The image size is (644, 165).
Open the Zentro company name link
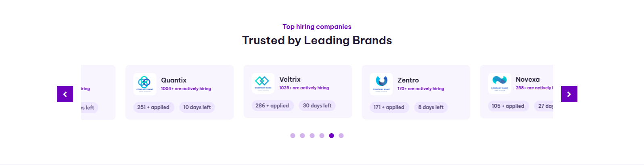pos(408,80)
